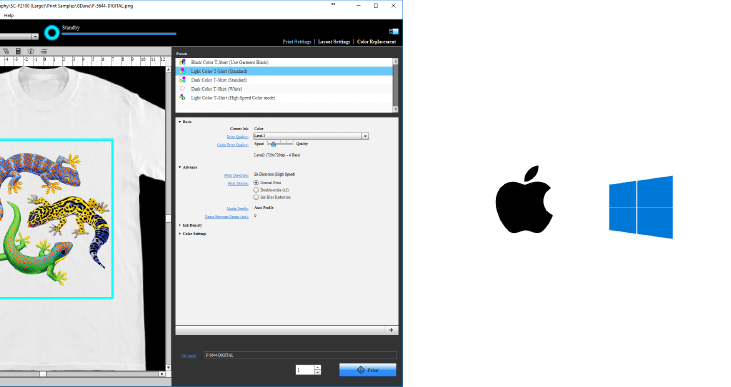
Task: Click the Dark Color T-Shirt (Standard) preset icon
Action: click(182, 80)
